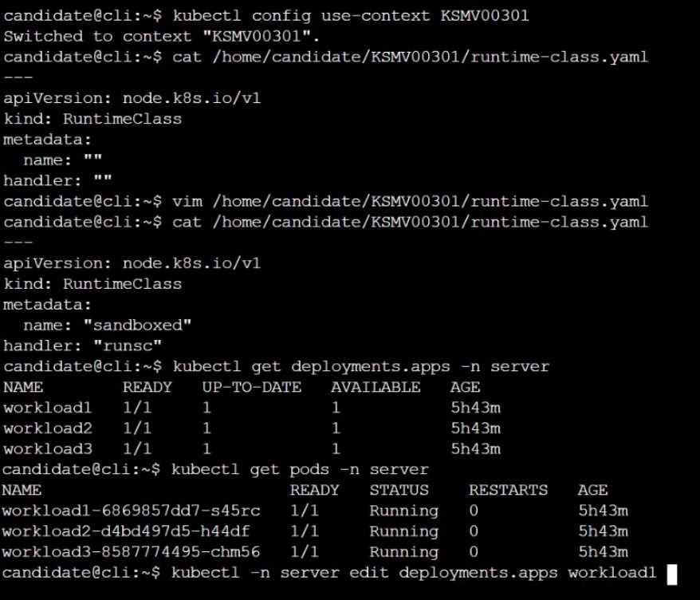Click the "kubectl get pods -n server" command
The width and height of the screenshot is (700, 600).
click(x=301, y=469)
